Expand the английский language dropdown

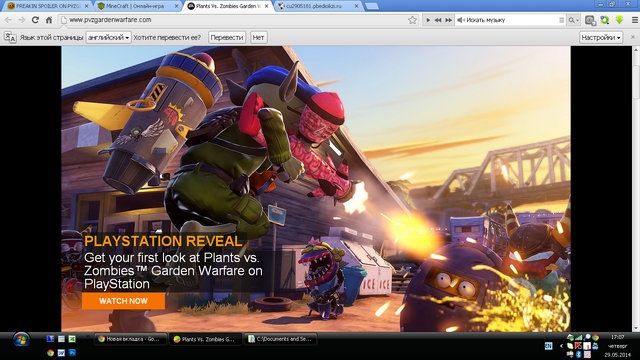click(109, 38)
